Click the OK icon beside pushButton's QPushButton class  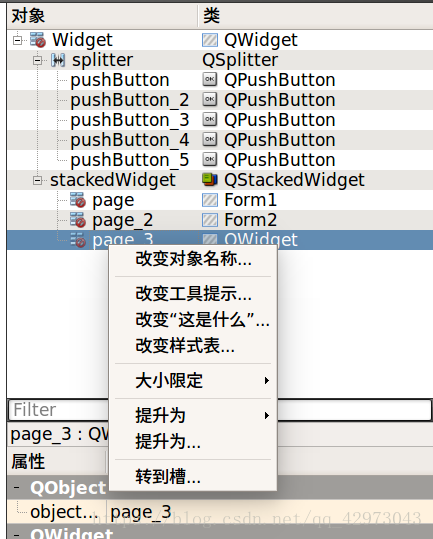[210, 80]
